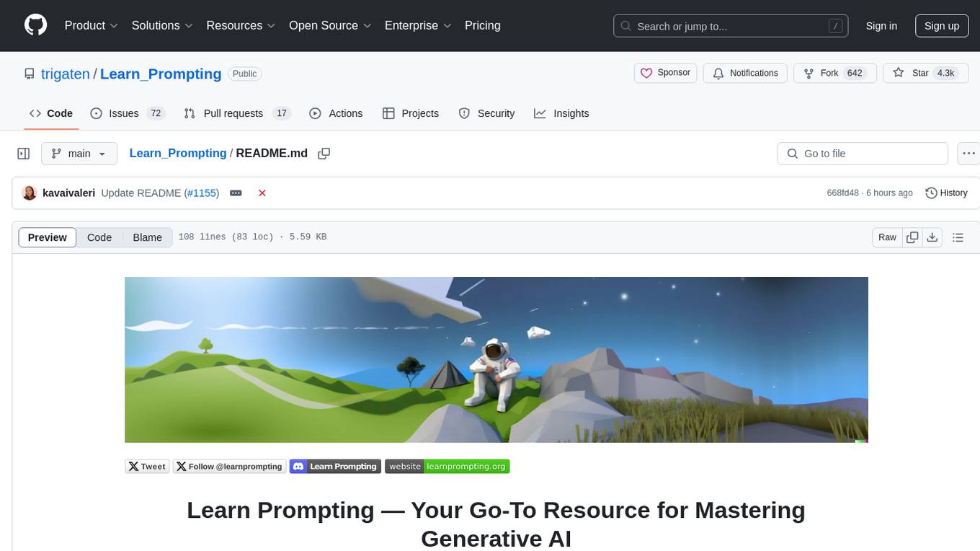Click the star count 4.3k

[945, 73]
